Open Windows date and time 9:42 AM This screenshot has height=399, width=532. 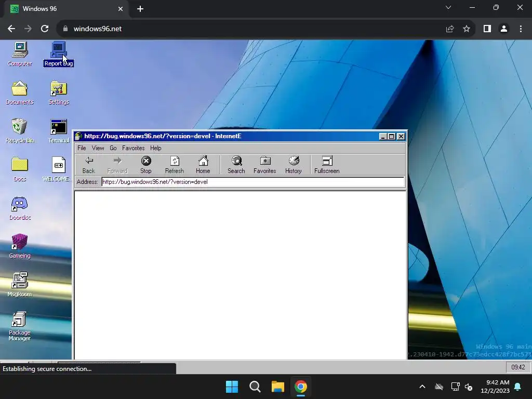(495, 387)
